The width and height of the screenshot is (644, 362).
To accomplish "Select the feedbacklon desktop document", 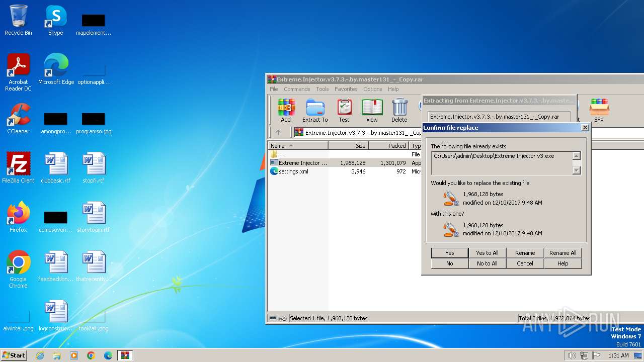I will (56, 266).
